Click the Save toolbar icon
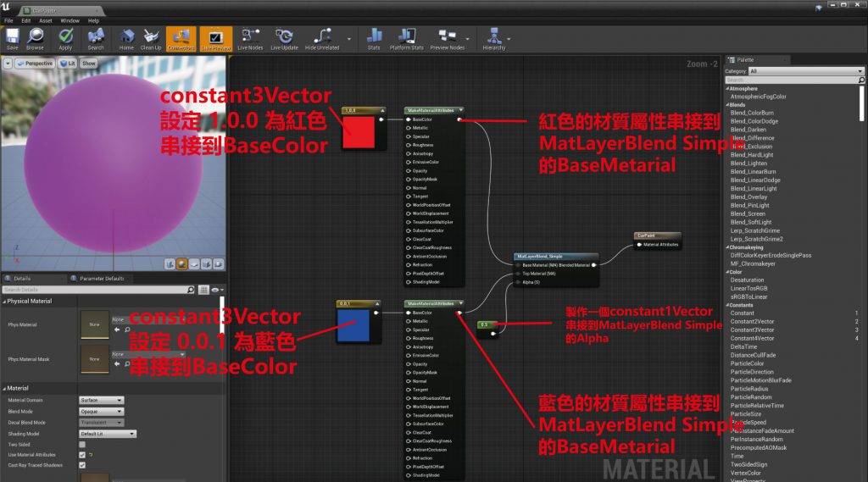868x482 pixels. (x=13, y=36)
